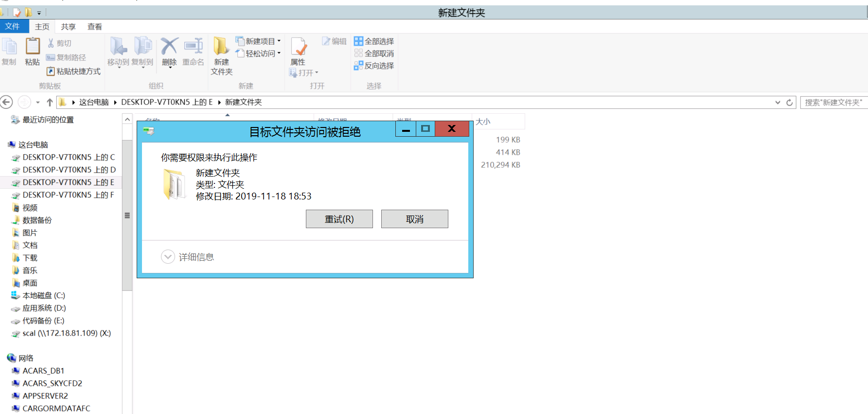Open the Easy access (轻松访问) dropdown
Image resolution: width=868 pixels, height=414 pixels.
coord(258,54)
